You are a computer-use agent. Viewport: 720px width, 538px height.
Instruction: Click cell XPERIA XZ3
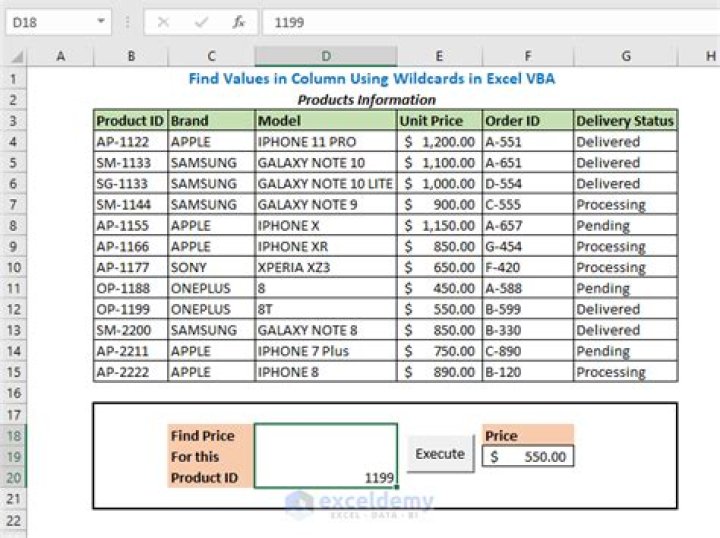pyautogui.click(x=326, y=268)
